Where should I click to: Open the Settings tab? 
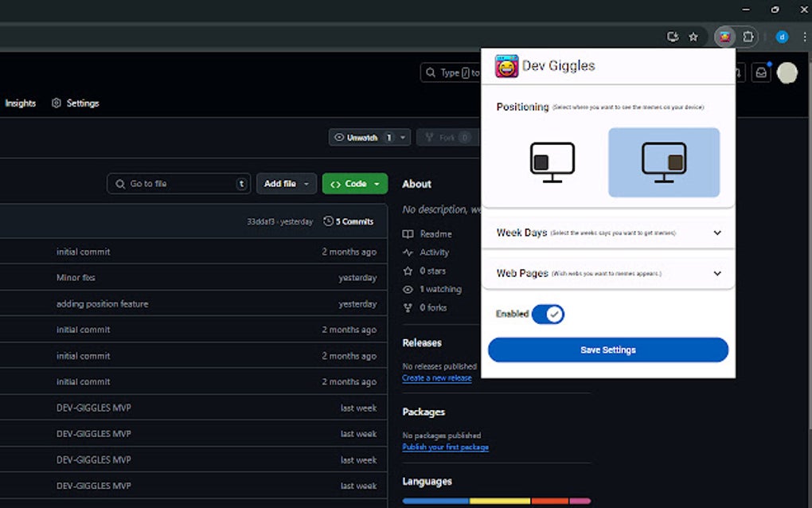(x=84, y=103)
